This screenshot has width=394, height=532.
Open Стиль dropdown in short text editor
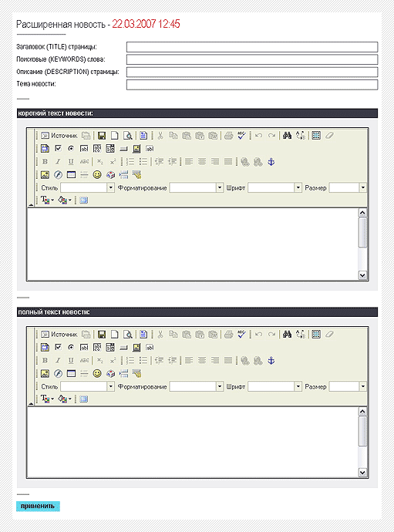110,187
